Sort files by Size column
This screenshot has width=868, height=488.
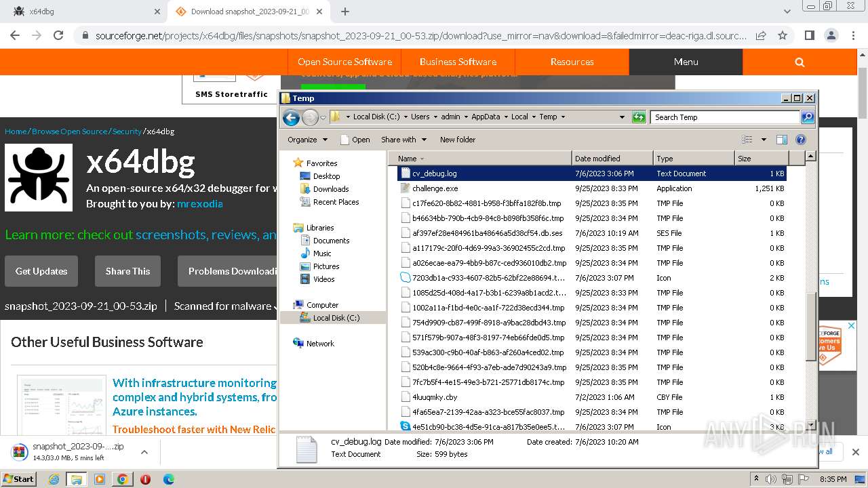coord(761,159)
